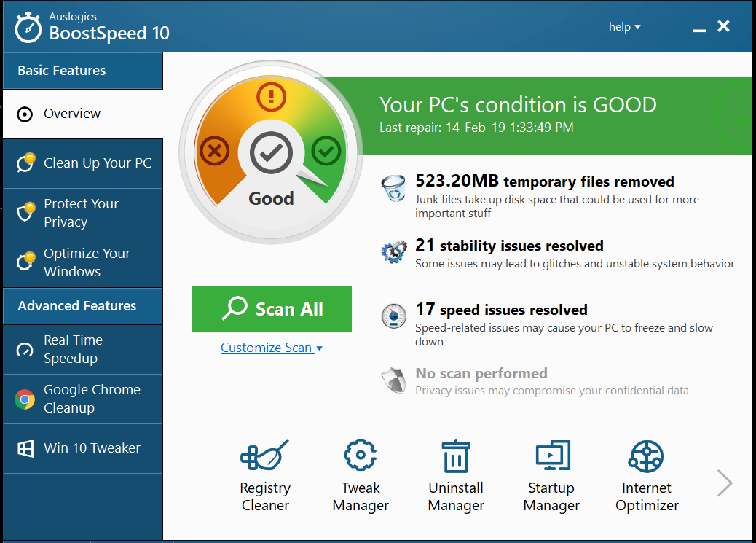Open Real Time Speedup
Image resolution: width=756 pixels, height=543 pixels.
(x=83, y=349)
